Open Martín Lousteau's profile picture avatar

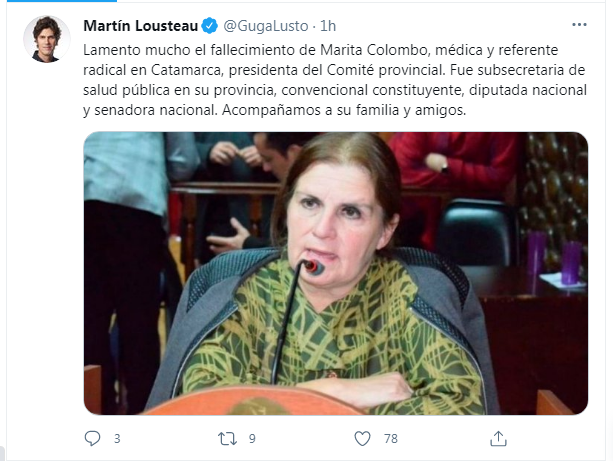(47, 39)
